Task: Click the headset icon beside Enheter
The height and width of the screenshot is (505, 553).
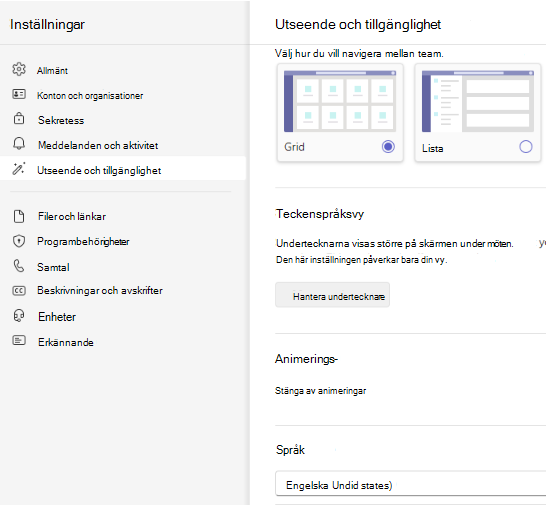Action: pos(19,316)
